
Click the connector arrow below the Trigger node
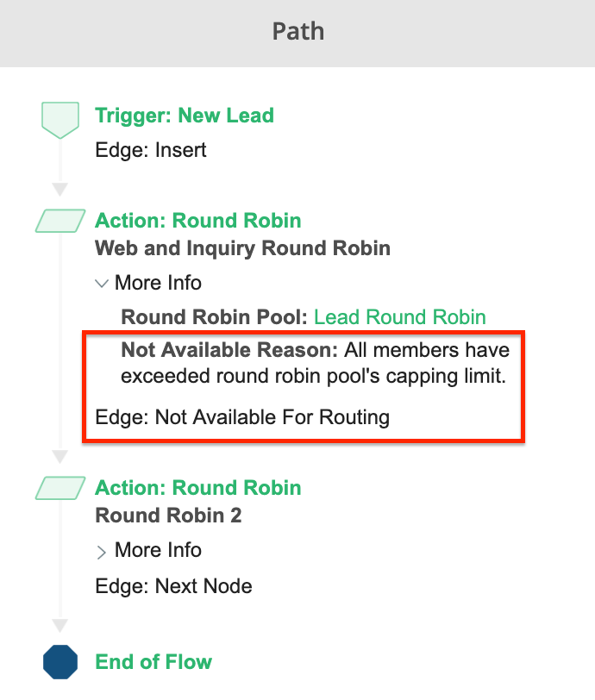coord(60,189)
